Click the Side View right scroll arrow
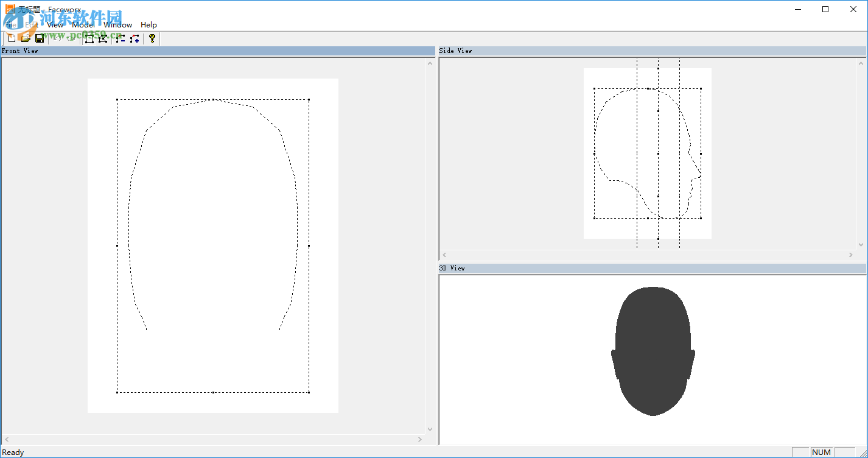Viewport: 868px width, 458px height. (x=852, y=255)
